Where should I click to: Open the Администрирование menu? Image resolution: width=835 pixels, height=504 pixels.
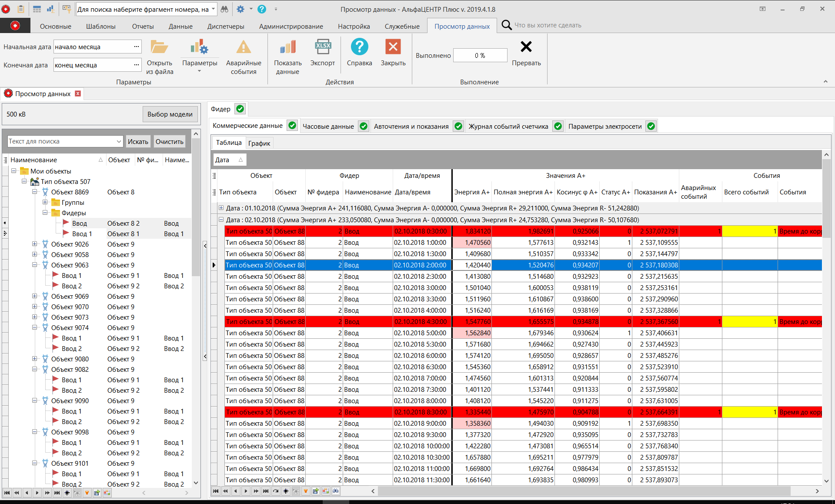tap(291, 26)
